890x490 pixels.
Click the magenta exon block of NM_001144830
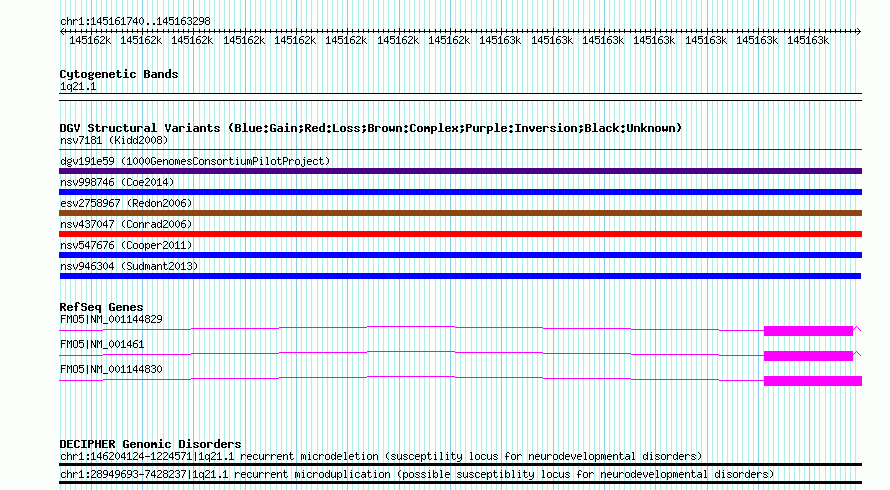[813, 381]
